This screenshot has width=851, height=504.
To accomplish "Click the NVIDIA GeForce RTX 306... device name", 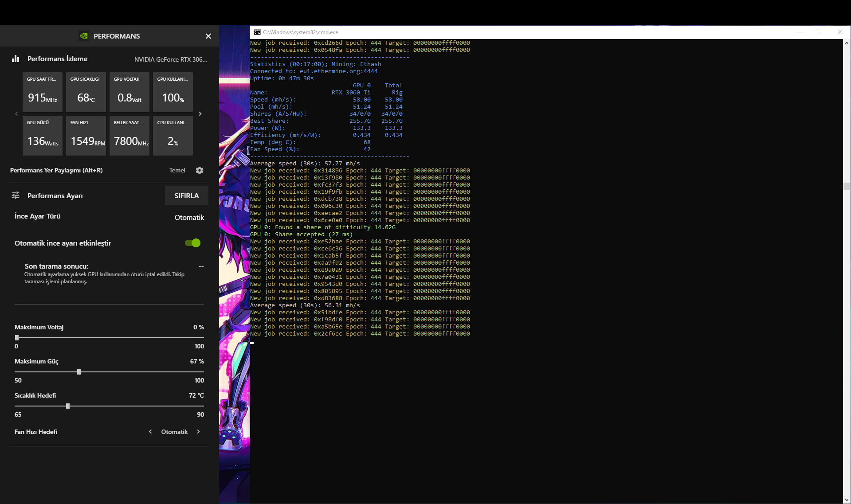I will click(x=171, y=59).
